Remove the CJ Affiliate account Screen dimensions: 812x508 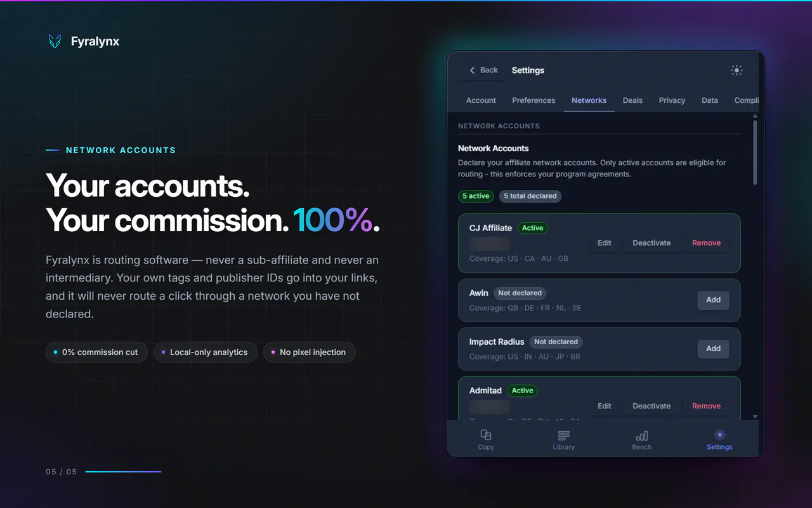(x=706, y=243)
